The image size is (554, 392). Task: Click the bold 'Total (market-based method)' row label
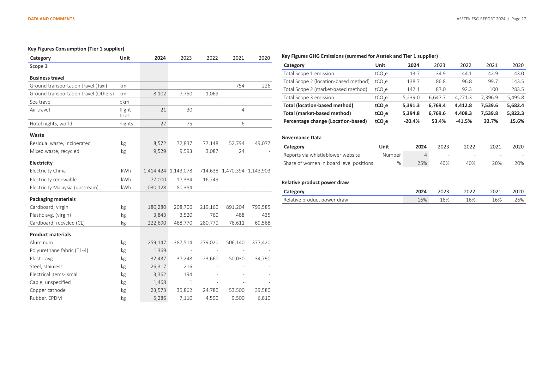point(317,113)
